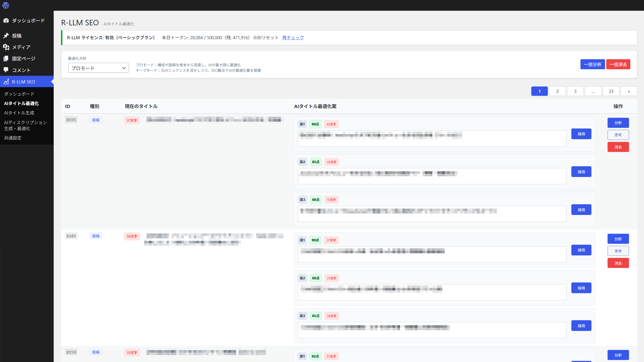Edit 案1 title field for post 8185
Image resolution: width=644 pixels, height=362 pixels.
click(x=432, y=254)
